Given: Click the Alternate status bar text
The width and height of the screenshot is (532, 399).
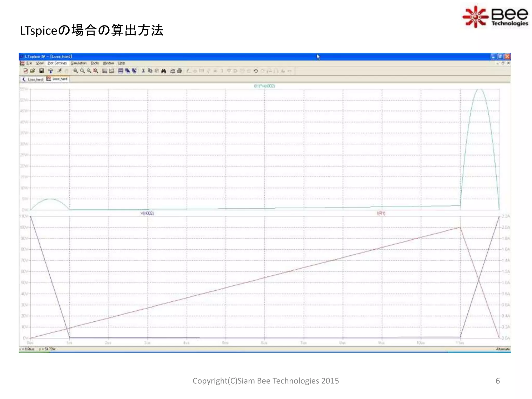Looking at the screenshot, I should tap(503, 349).
